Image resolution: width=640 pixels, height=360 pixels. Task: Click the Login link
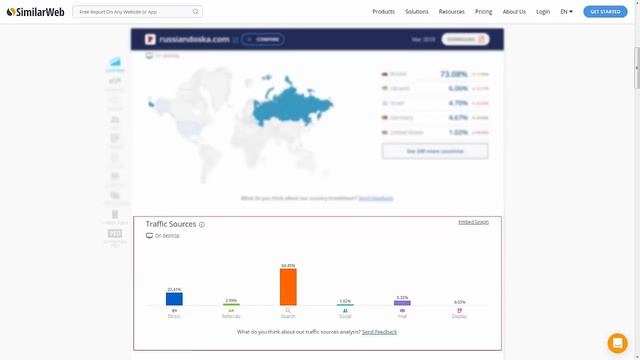click(543, 12)
